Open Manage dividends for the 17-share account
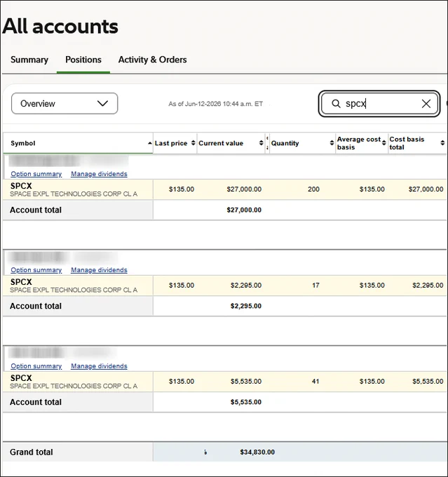448x477 pixels. (99, 270)
